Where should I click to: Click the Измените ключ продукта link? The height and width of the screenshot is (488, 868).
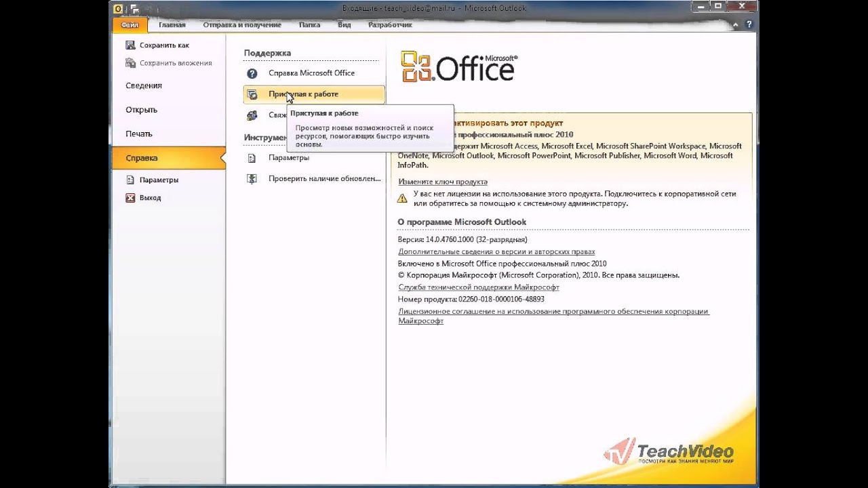pyautogui.click(x=443, y=182)
